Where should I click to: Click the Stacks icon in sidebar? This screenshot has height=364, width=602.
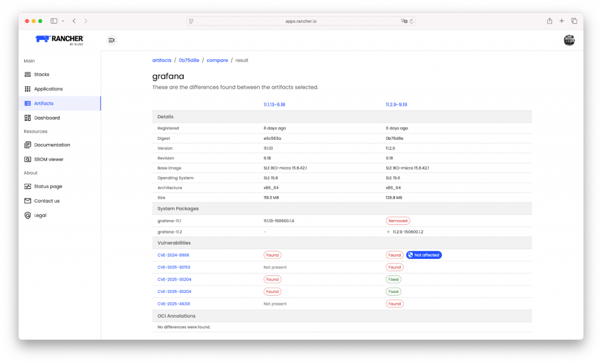click(28, 75)
